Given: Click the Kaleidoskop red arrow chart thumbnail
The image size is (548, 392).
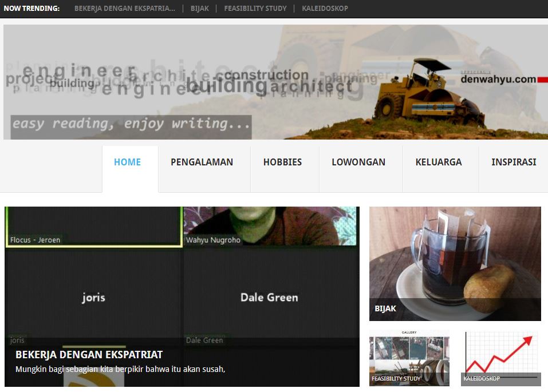Looking at the screenshot, I should tap(500, 355).
